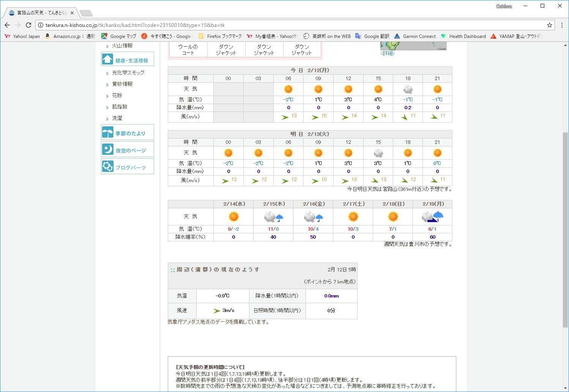Click the browser back arrow button
Image resolution: width=569 pixels, height=392 pixels.
tap(7, 25)
